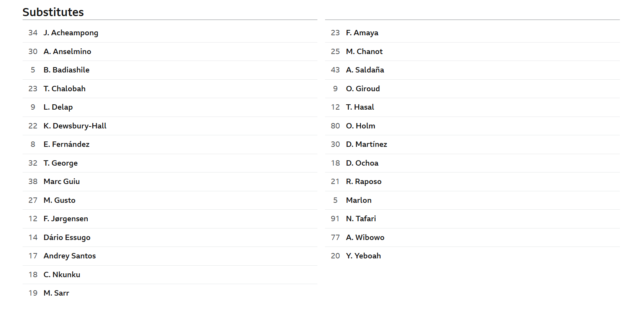
Task: Choose N. Tafari in the list
Action: [x=361, y=219]
